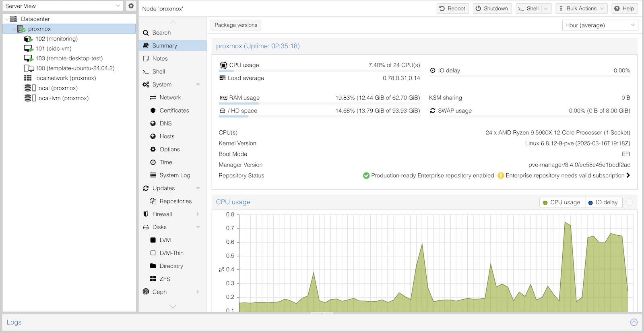Open Server View settings gear
The width and height of the screenshot is (644, 333).
click(x=131, y=6)
